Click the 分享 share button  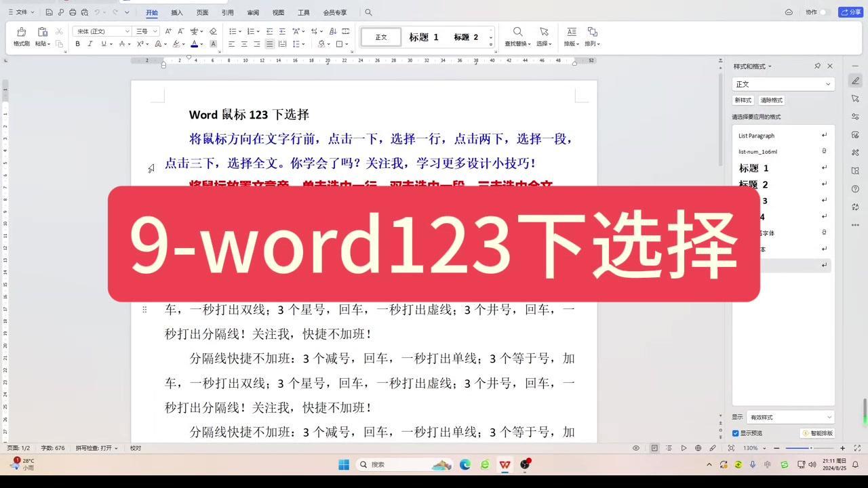(850, 12)
